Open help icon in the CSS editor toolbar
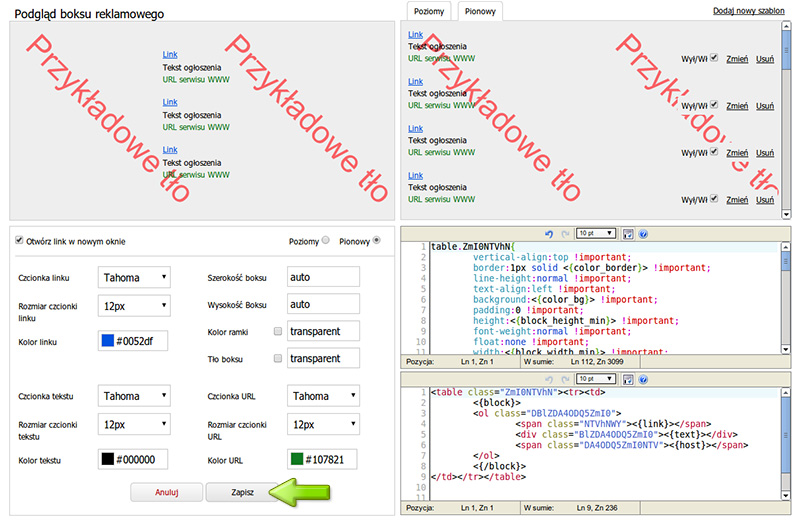 pyautogui.click(x=643, y=233)
